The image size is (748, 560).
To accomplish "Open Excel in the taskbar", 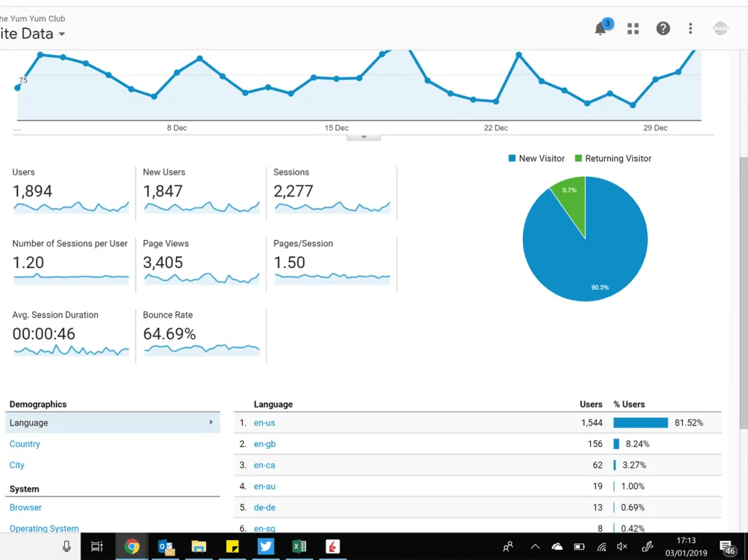I will click(299, 547).
